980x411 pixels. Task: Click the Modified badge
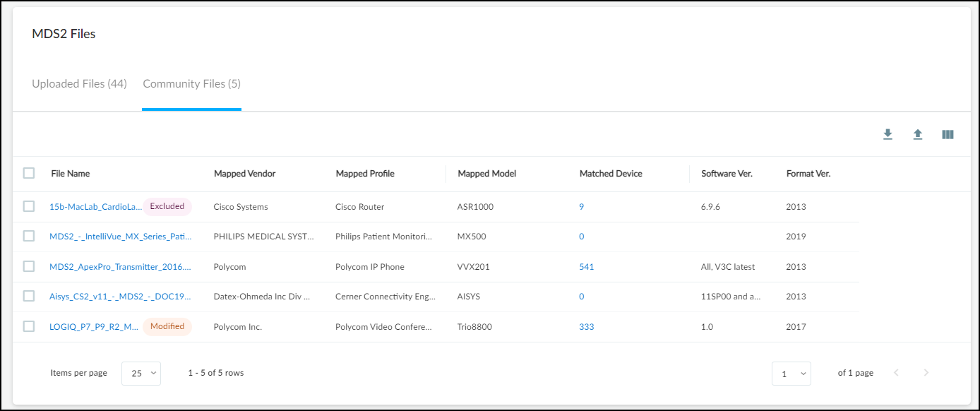167,326
